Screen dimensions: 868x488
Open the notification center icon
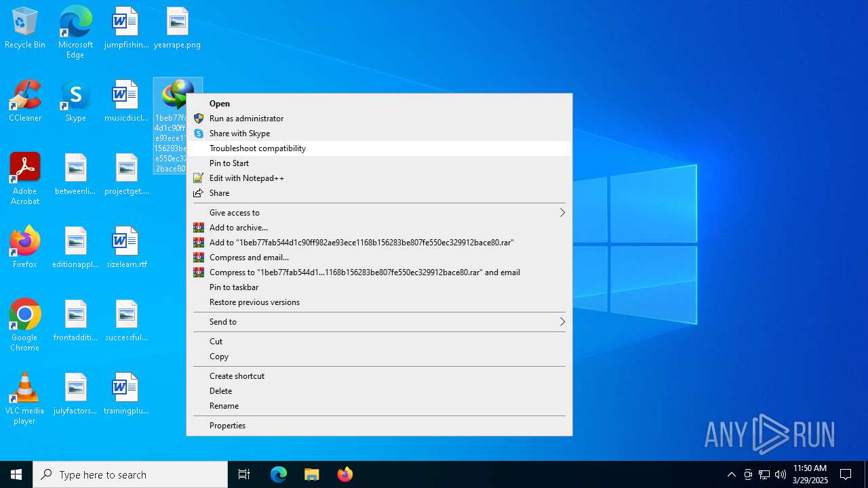pyautogui.click(x=846, y=474)
